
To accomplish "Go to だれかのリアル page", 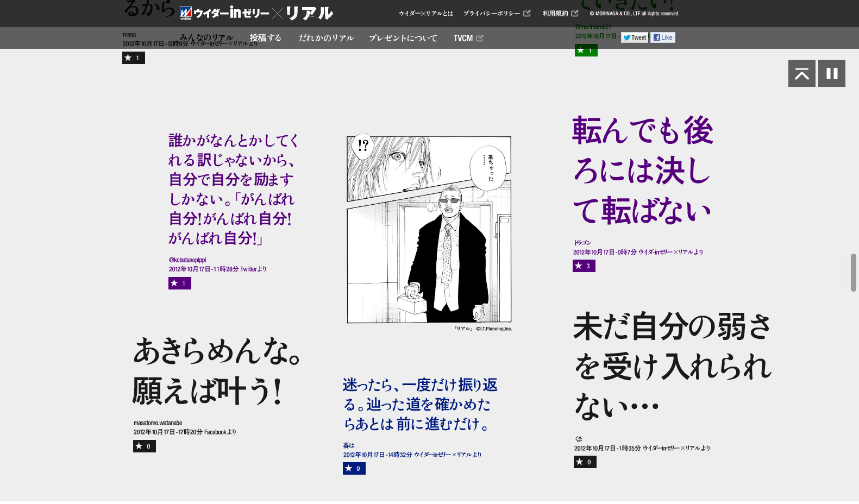I will pyautogui.click(x=326, y=38).
